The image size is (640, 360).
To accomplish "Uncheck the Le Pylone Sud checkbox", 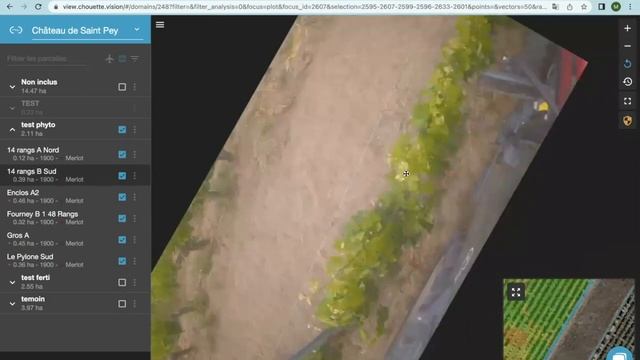I will [122, 261].
